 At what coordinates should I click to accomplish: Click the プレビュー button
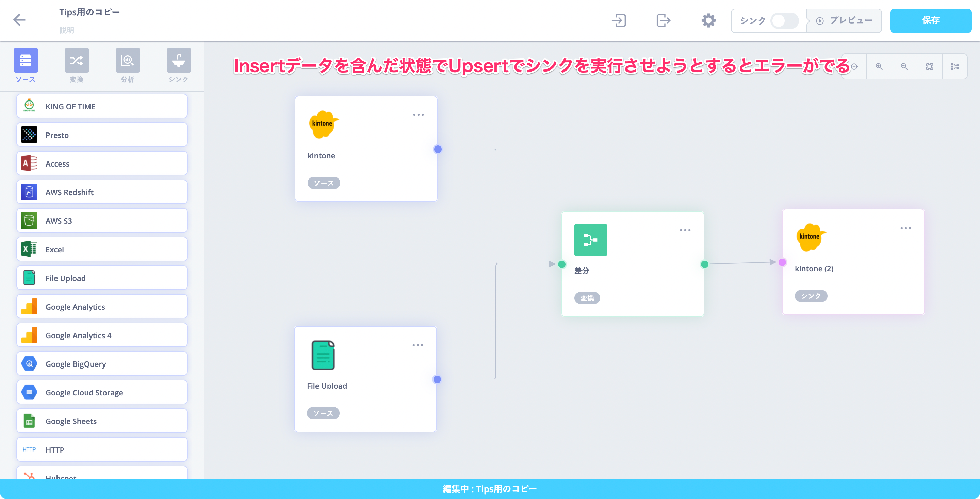point(844,20)
